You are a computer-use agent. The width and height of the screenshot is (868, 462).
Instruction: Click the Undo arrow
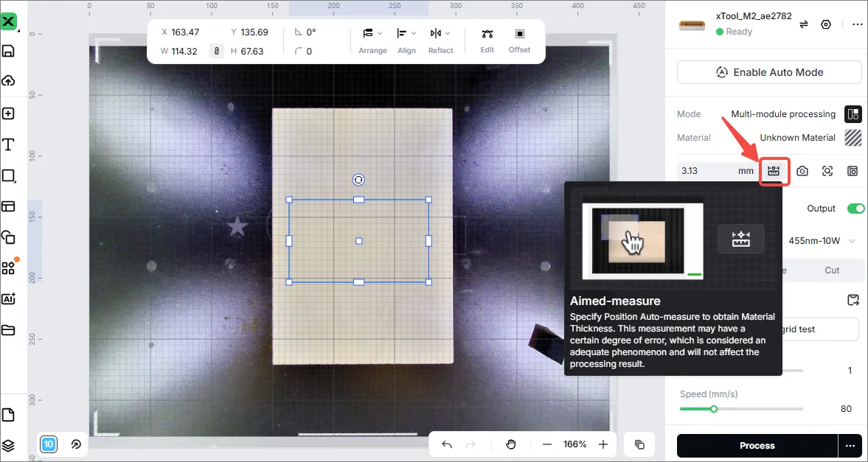tap(448, 444)
